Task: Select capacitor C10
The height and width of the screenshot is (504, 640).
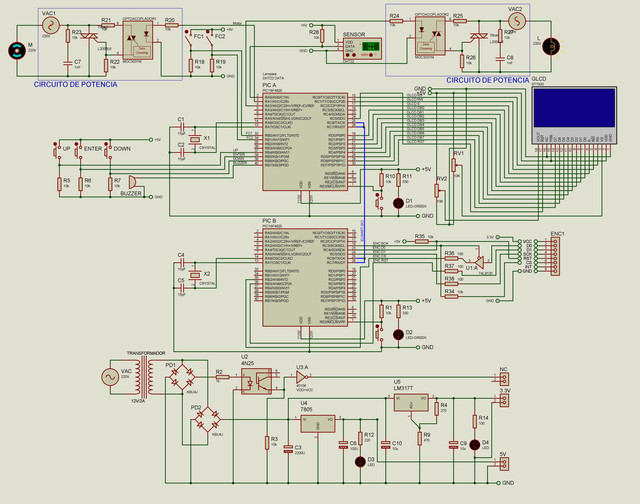Action: pyautogui.click(x=385, y=445)
